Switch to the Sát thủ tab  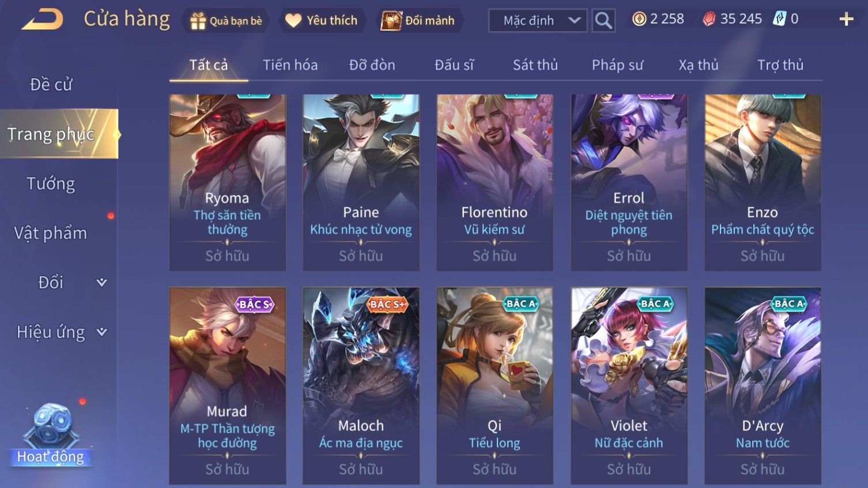tap(535, 65)
